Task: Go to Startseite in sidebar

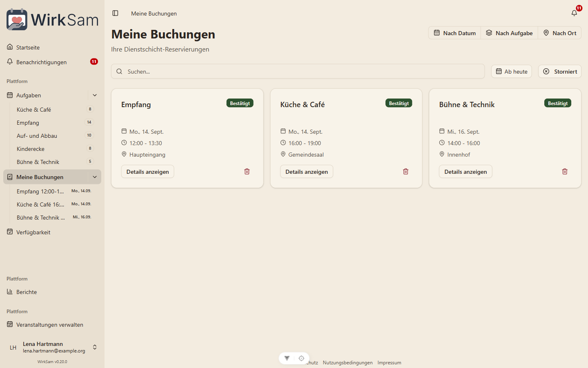Action: point(52,47)
